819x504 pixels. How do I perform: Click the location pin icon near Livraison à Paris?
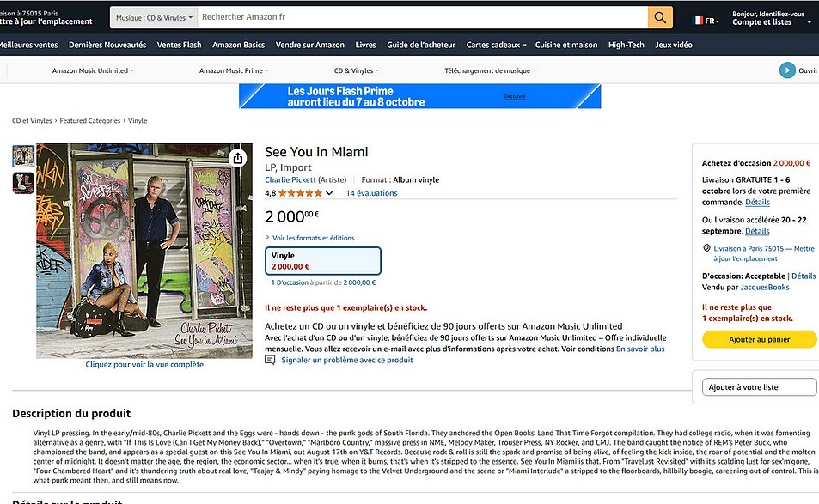click(706, 248)
